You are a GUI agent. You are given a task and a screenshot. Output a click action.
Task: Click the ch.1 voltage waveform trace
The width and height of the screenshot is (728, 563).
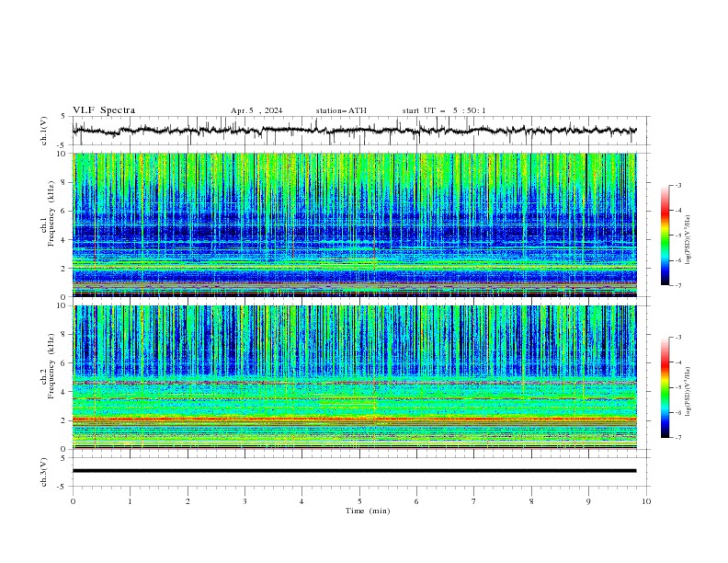point(354,131)
